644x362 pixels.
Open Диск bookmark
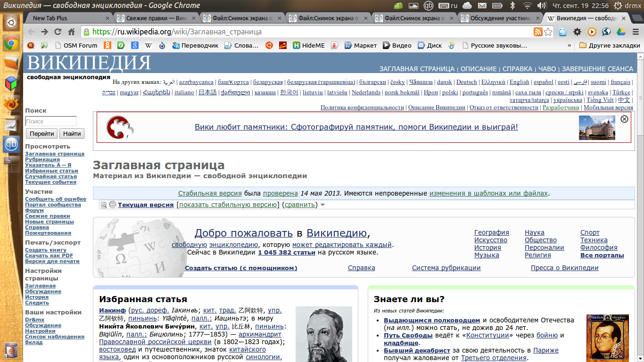(429, 46)
